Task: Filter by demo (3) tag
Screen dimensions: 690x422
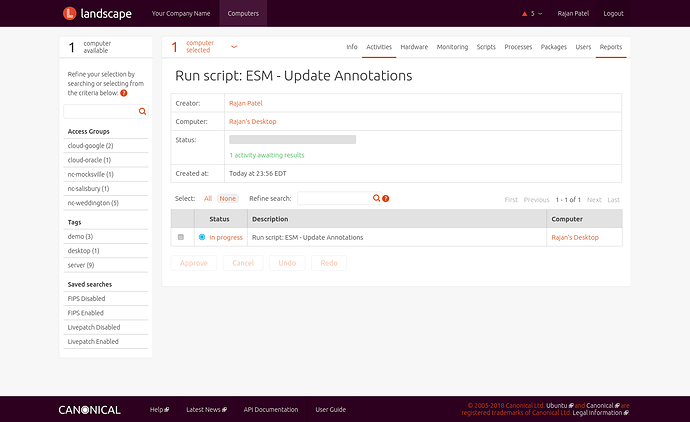Action: coord(80,236)
